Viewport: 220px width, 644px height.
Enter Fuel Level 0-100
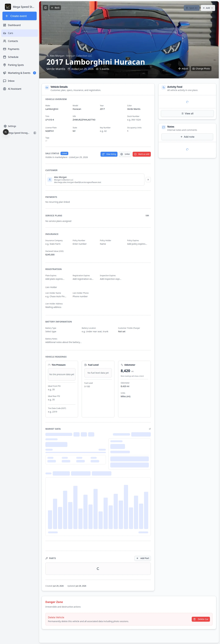click(98, 386)
